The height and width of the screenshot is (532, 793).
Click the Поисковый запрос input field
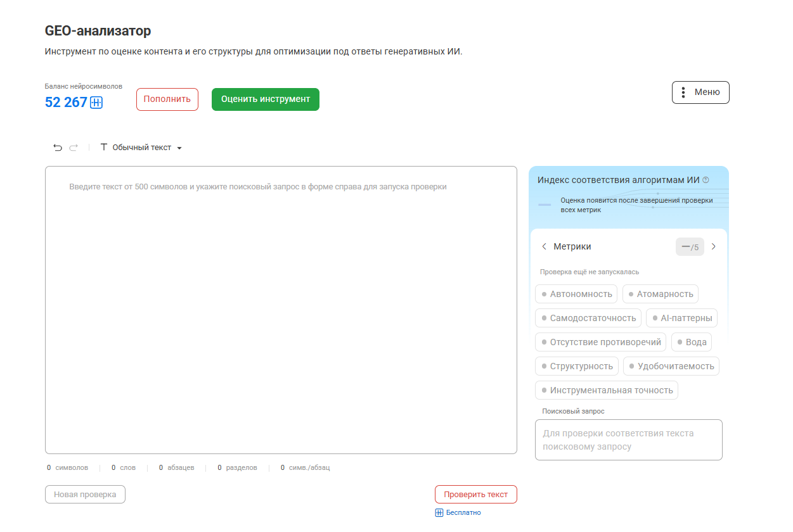[629, 440]
